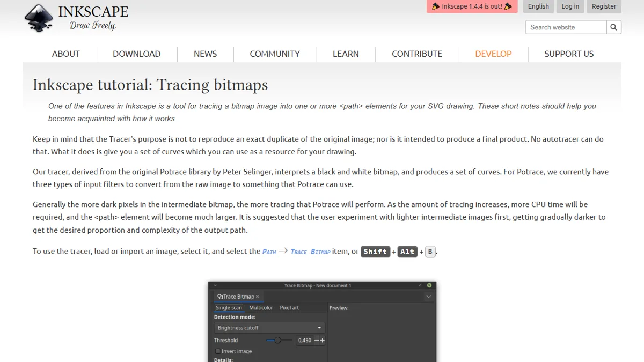This screenshot has width=644, height=362.
Task: Click the green close button in dialog
Action: point(429,285)
